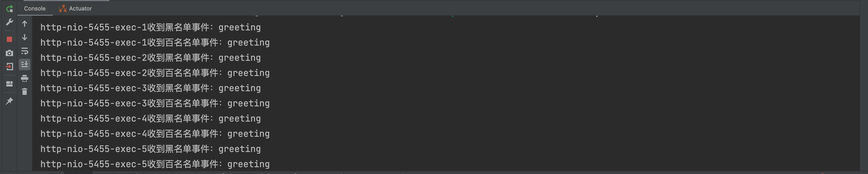Open run configuration via wrench icon
Viewport: 868px width, 174px height.
9,22
